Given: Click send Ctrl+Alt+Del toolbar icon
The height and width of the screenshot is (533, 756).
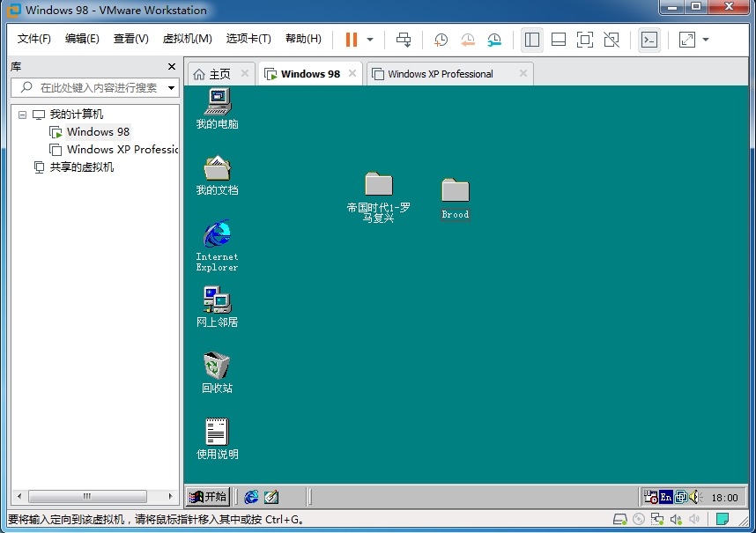Looking at the screenshot, I should point(404,40).
